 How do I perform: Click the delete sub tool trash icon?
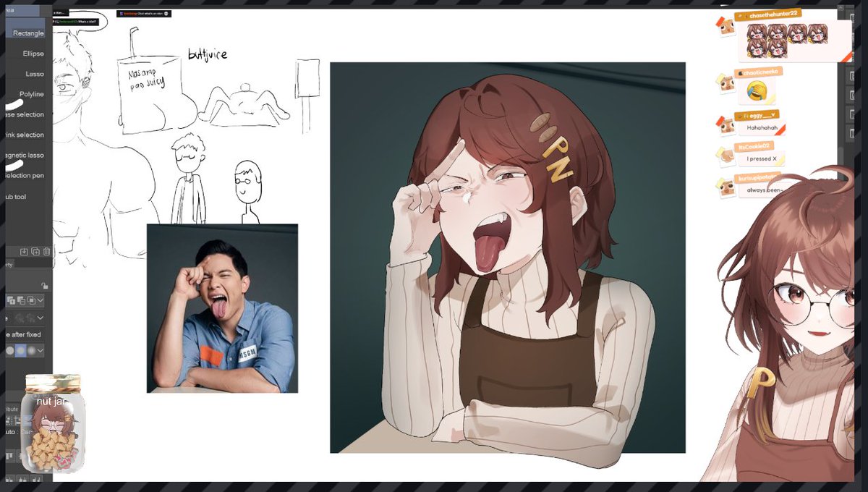click(47, 251)
